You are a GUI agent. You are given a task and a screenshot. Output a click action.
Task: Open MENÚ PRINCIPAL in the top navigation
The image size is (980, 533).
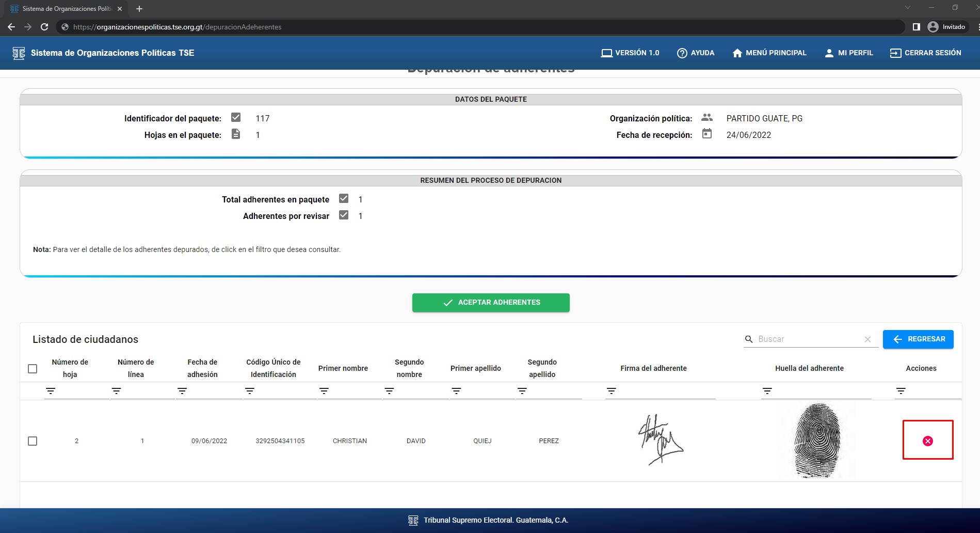(769, 53)
